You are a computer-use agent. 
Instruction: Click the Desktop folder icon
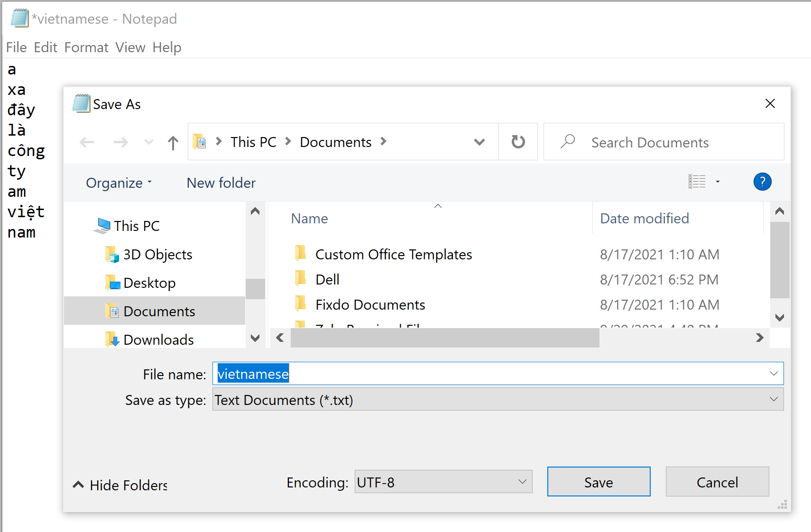tap(112, 283)
